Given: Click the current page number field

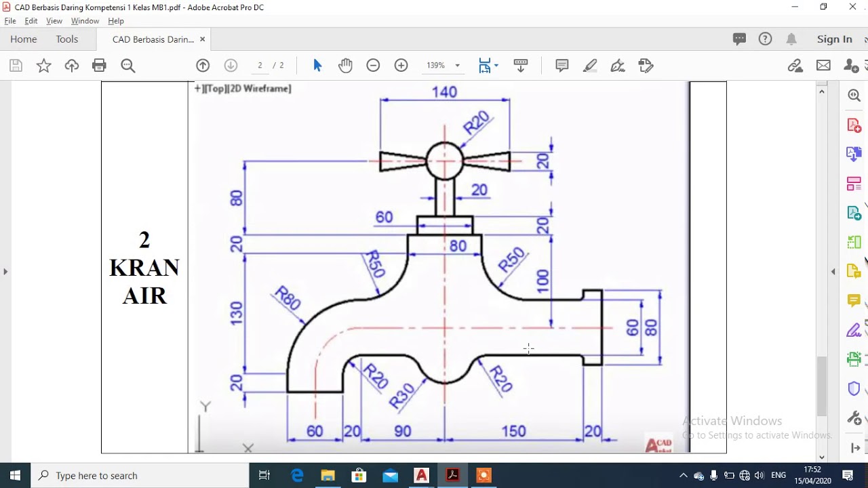Looking at the screenshot, I should pos(260,66).
